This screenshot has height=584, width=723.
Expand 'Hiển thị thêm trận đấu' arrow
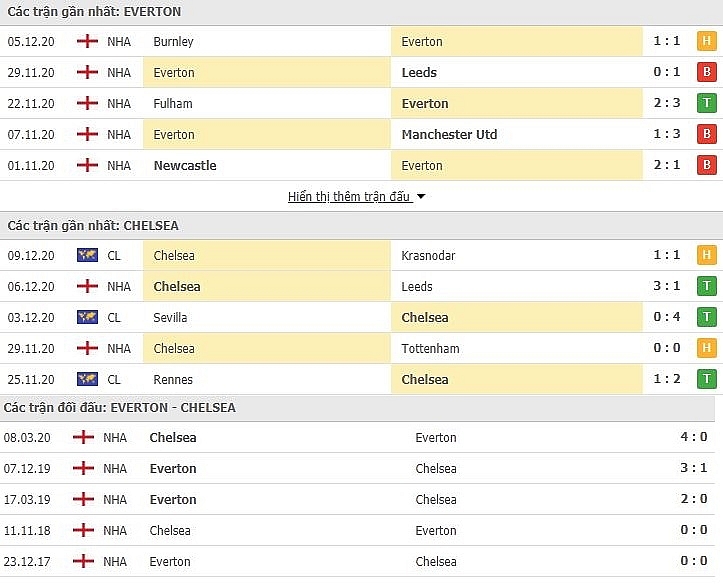pyautogui.click(x=421, y=197)
